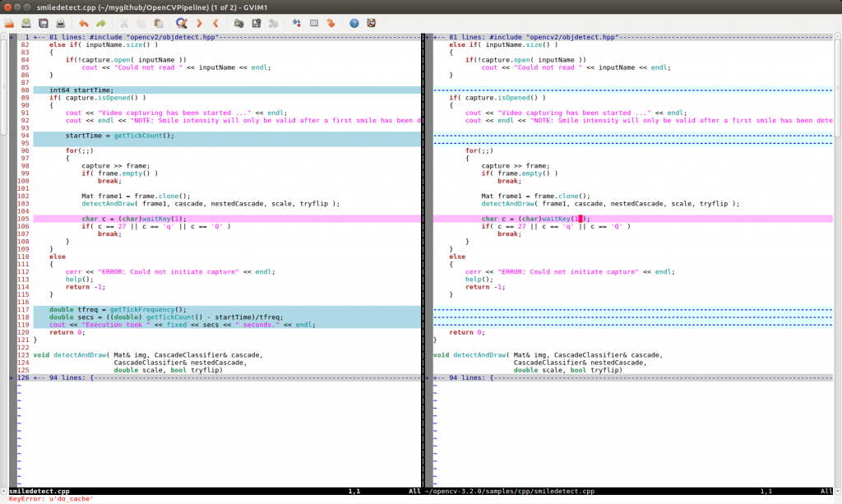Copy the current selection
The image size is (842, 504).
pyautogui.click(x=140, y=23)
